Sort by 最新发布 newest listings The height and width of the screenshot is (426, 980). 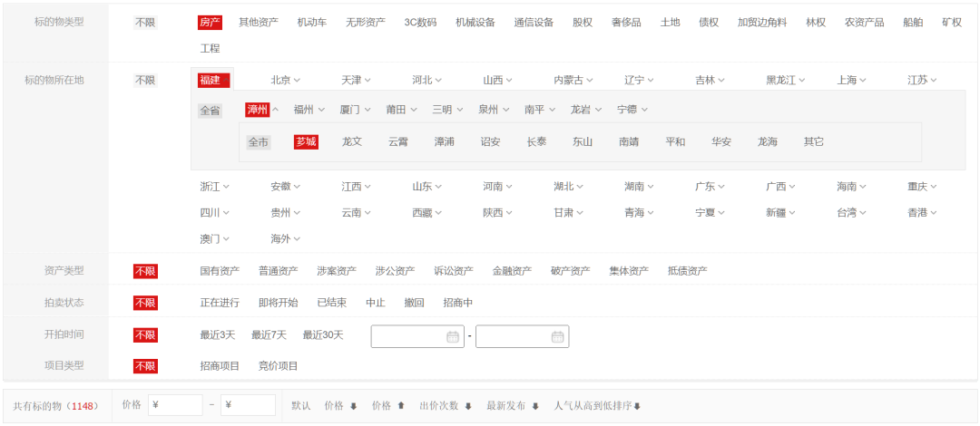(513, 406)
